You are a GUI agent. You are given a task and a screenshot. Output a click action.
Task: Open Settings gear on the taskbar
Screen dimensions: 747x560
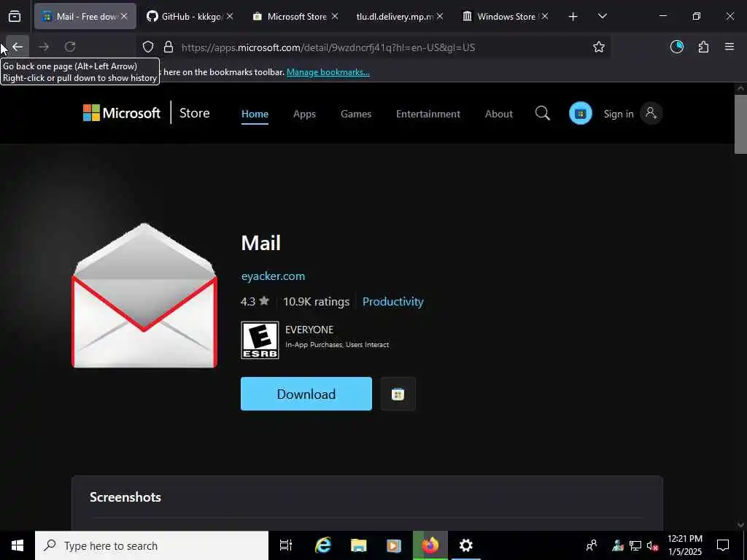[466, 545]
